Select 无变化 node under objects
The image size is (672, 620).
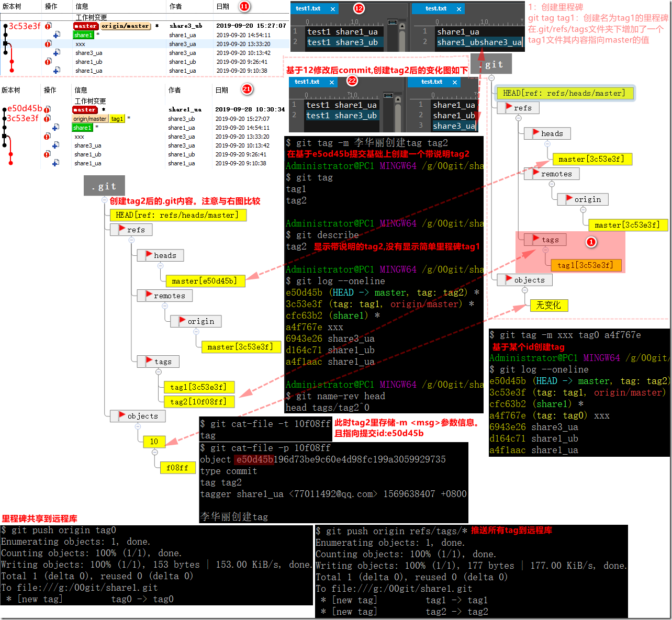(x=548, y=305)
